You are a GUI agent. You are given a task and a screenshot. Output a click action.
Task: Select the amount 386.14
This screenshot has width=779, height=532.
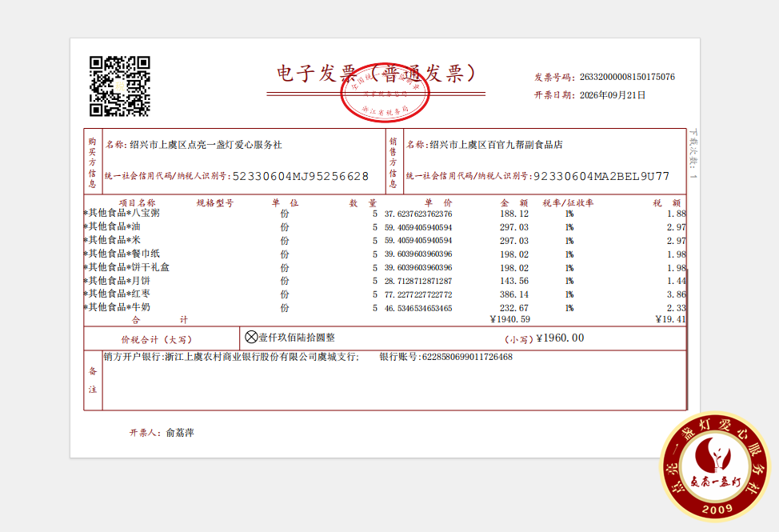(x=514, y=294)
